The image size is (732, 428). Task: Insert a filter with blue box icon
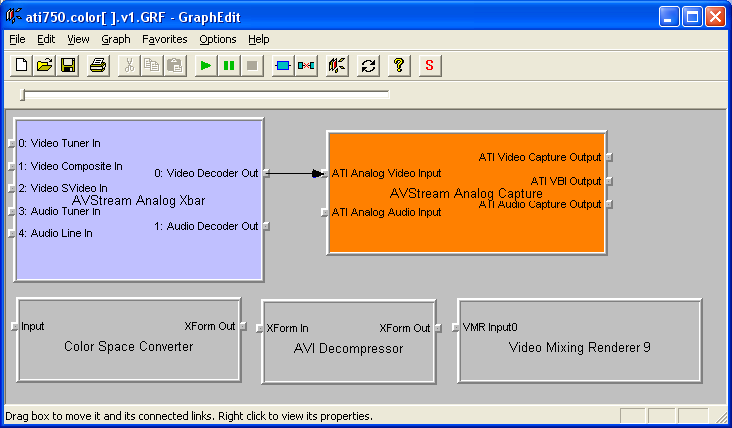283,65
